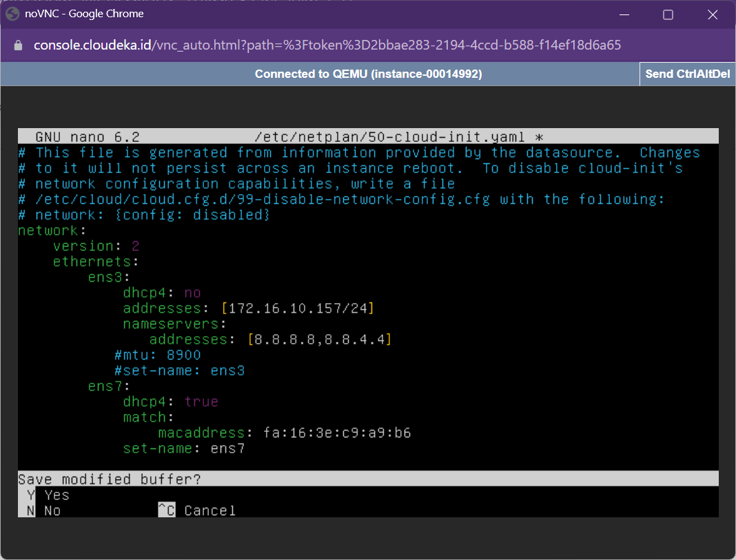Click the noVNC globe favicon in title bar

pyautogui.click(x=13, y=14)
